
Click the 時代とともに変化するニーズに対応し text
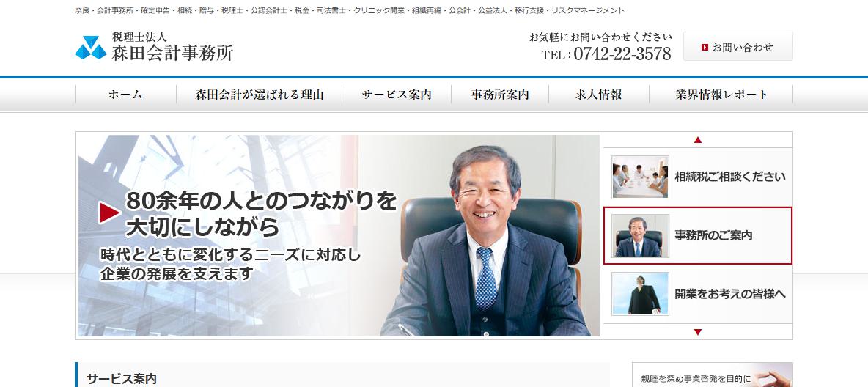coord(230,255)
